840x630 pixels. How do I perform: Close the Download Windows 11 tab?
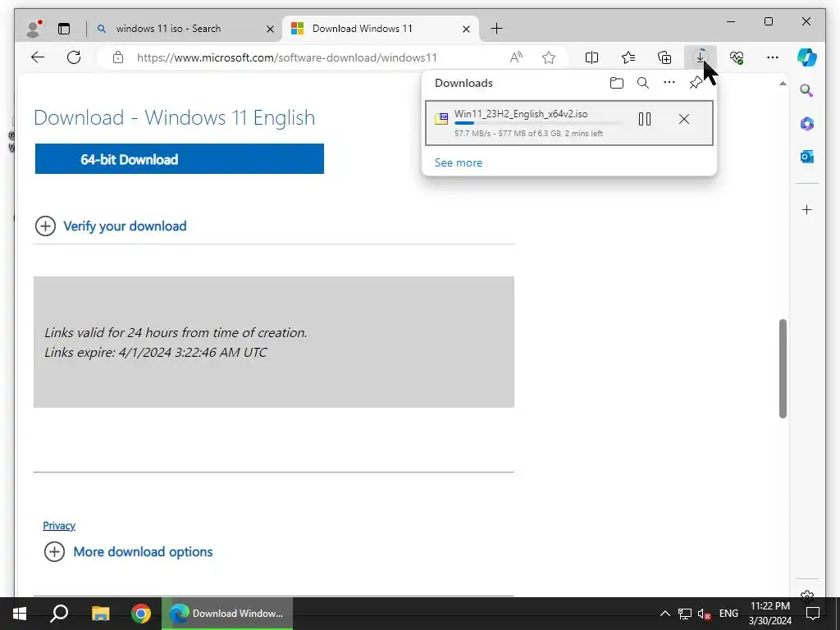[x=467, y=29]
